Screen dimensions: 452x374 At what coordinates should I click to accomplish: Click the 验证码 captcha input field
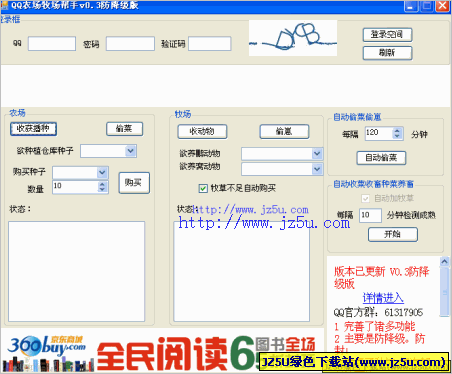click(210, 44)
